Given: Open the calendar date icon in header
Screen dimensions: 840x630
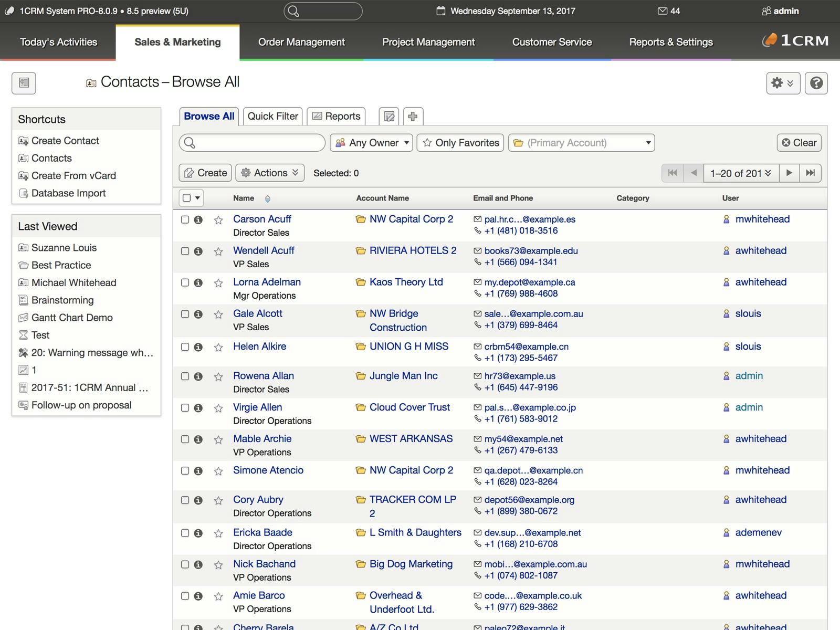Looking at the screenshot, I should [441, 11].
